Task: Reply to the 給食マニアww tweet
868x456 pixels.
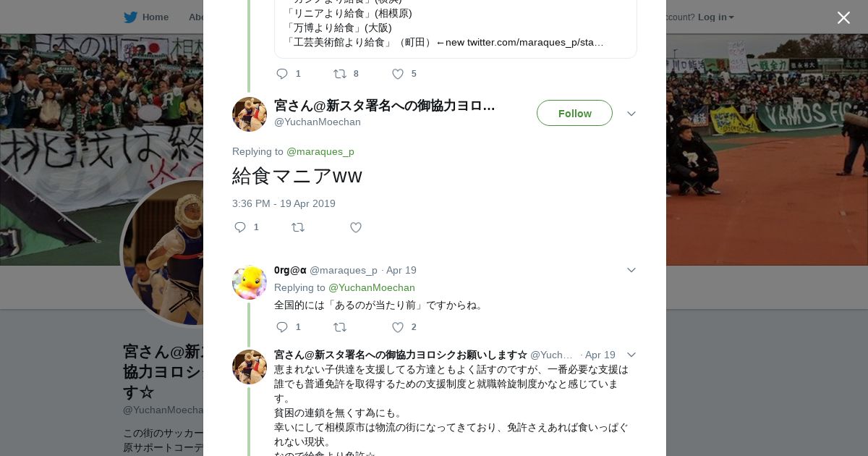Action: (240, 227)
